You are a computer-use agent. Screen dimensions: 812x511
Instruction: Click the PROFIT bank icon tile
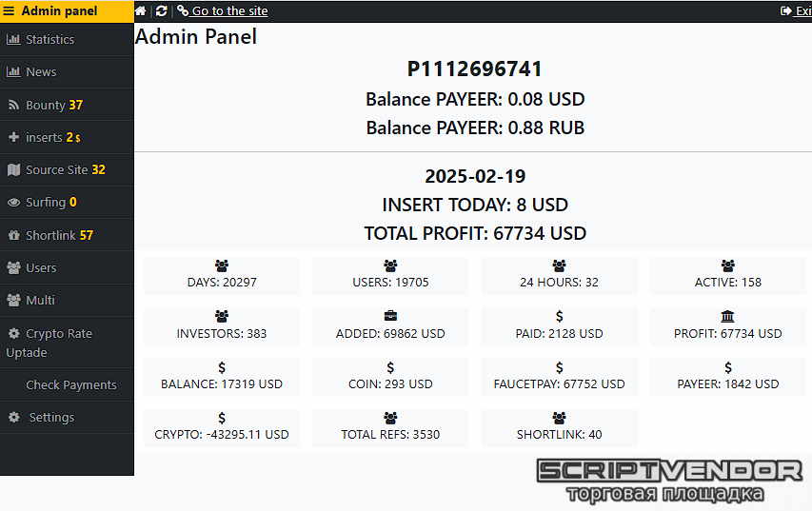pos(727,325)
